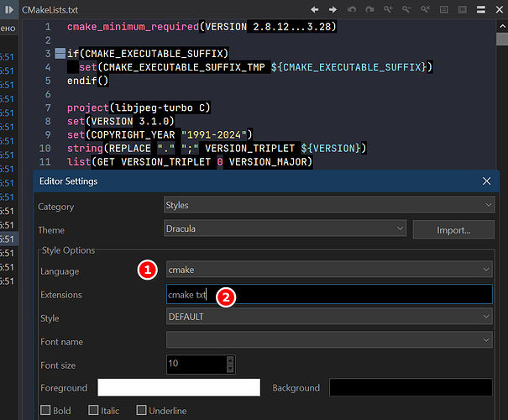
Task: Click the redo icon in editor toolbar
Action: (x=369, y=10)
